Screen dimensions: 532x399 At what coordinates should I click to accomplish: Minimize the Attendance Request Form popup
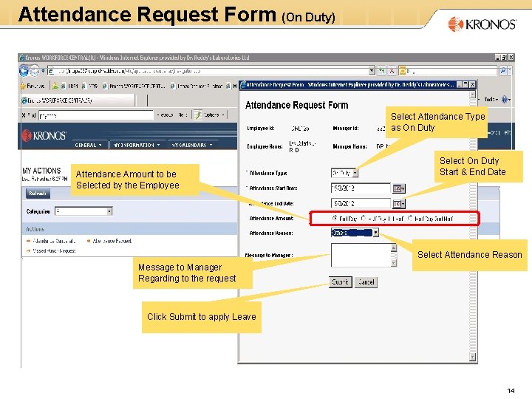pos(459,84)
